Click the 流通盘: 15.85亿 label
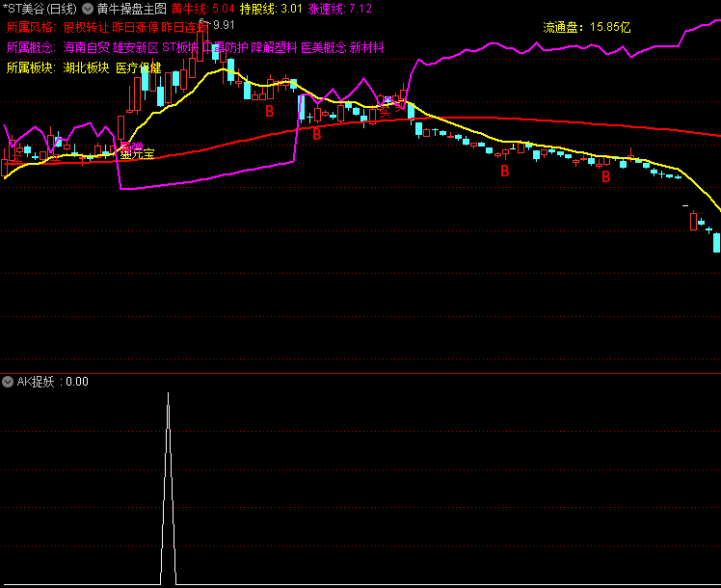721x588 pixels. coord(587,27)
